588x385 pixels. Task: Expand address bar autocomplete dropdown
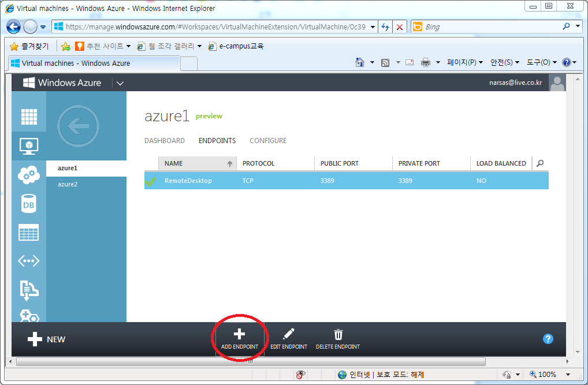[x=373, y=27]
